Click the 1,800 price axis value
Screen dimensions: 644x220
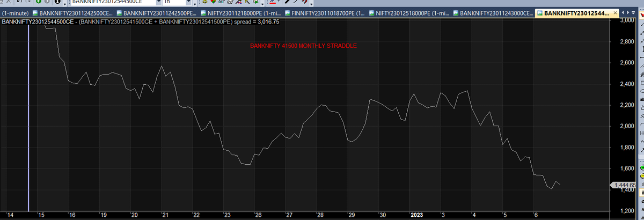[x=626, y=148]
